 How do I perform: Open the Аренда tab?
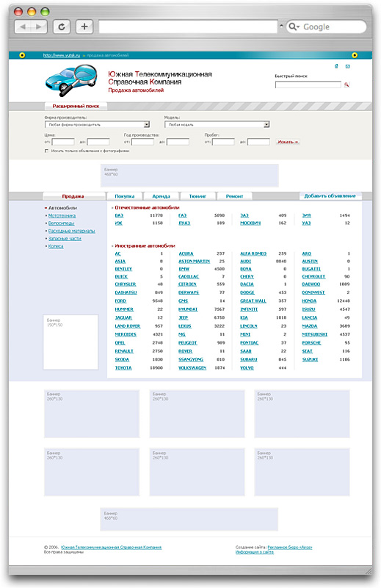pyautogui.click(x=161, y=196)
